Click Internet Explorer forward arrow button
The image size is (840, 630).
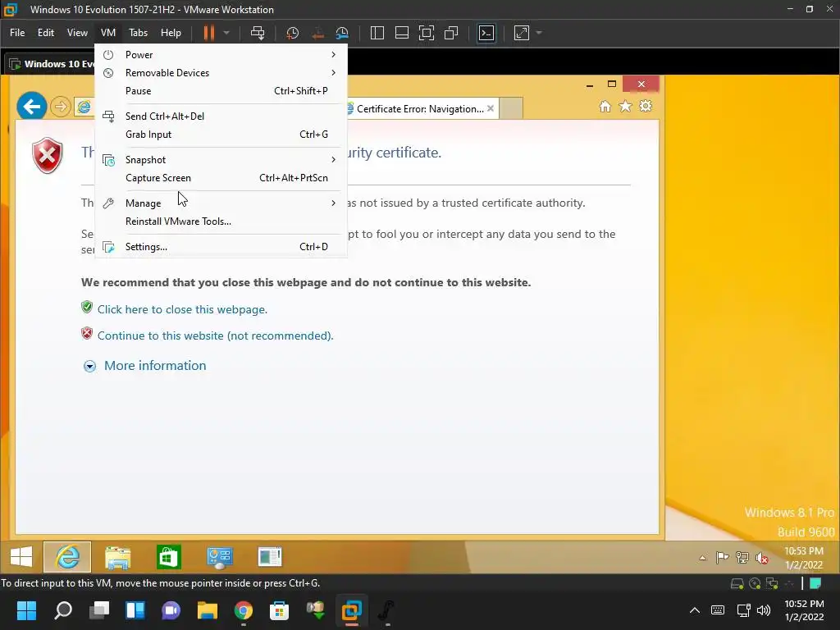click(61, 107)
